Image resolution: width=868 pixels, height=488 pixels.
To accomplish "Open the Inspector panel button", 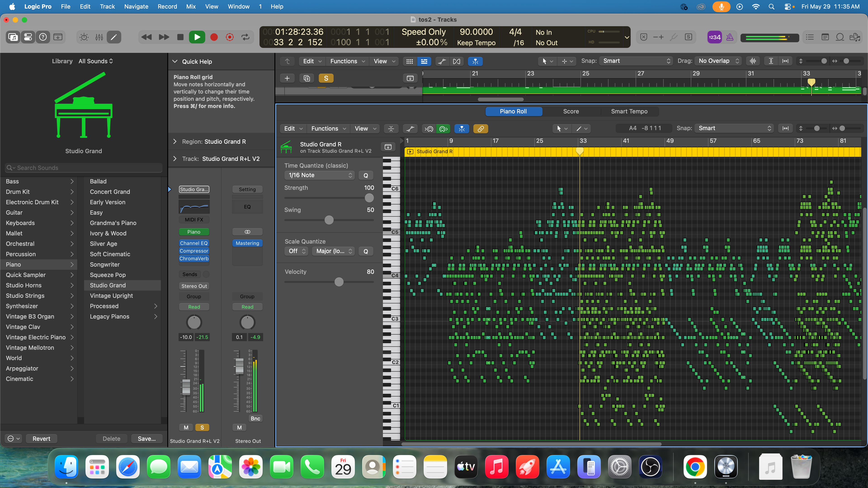I will [28, 37].
